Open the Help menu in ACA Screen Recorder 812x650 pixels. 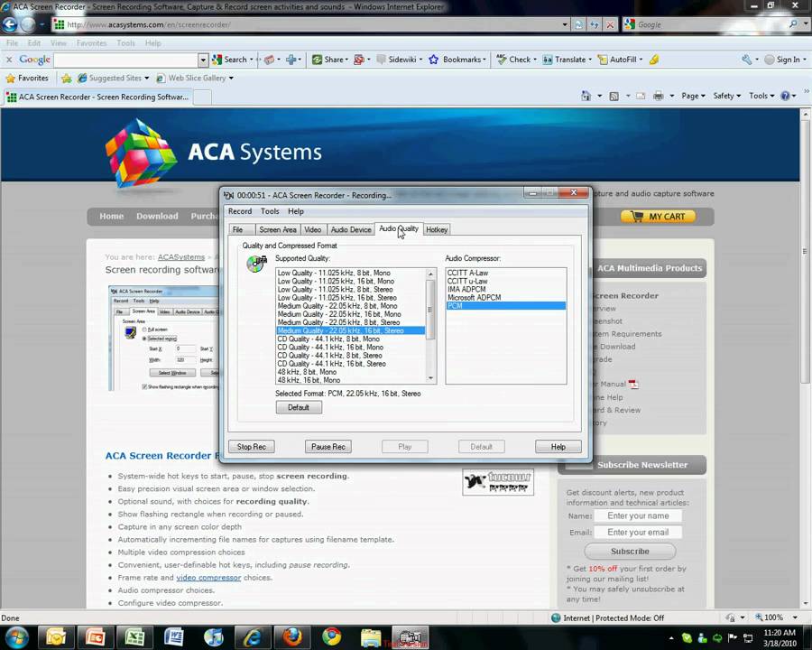[x=296, y=211]
